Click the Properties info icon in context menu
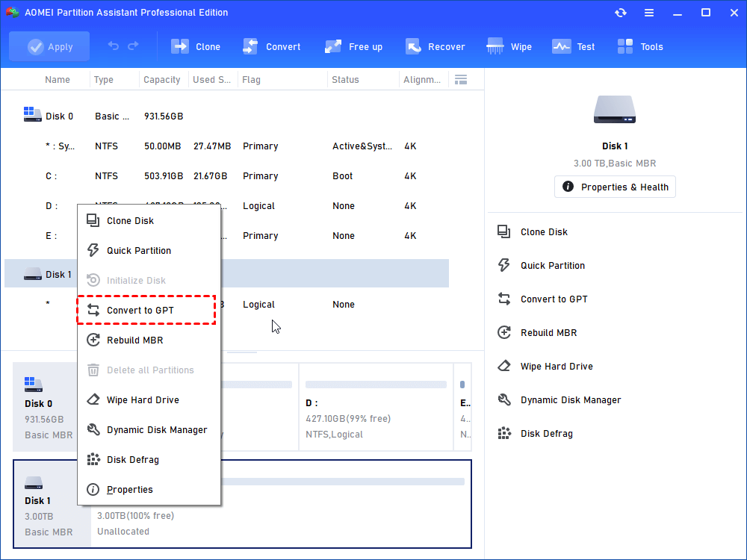The height and width of the screenshot is (560, 747). click(93, 490)
